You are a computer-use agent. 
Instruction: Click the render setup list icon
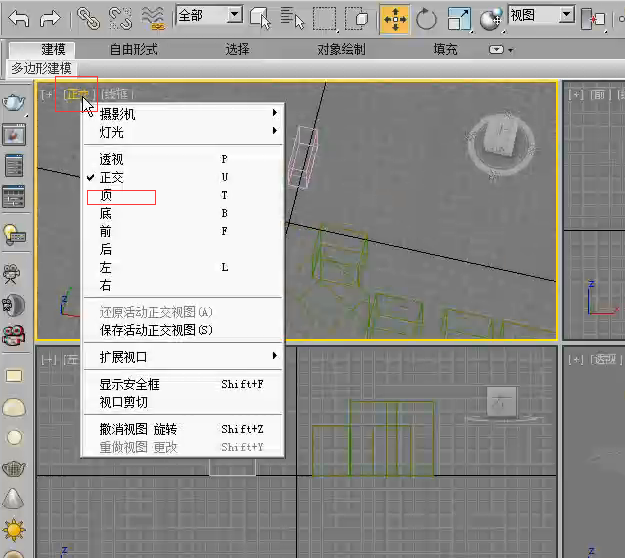tap(14, 165)
